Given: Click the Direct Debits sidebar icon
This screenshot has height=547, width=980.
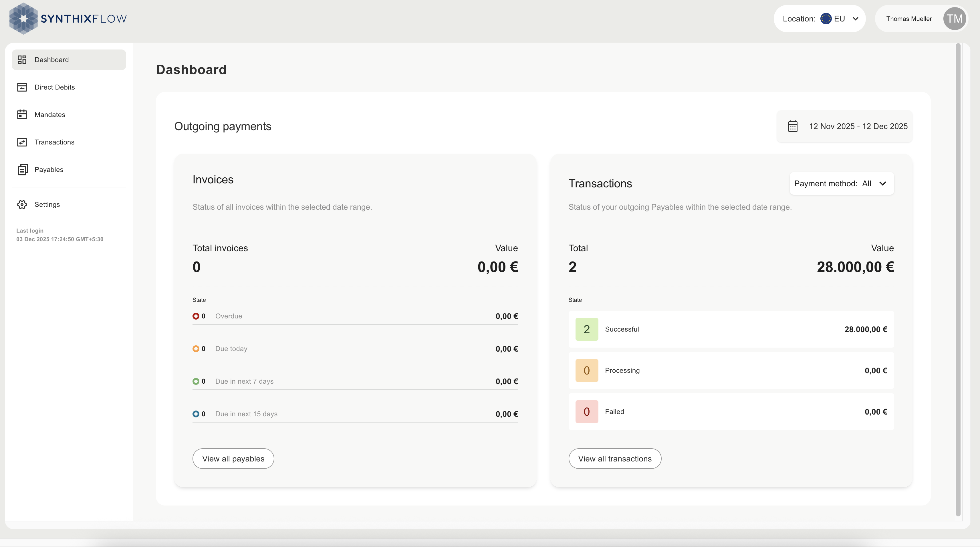Looking at the screenshot, I should (22, 87).
